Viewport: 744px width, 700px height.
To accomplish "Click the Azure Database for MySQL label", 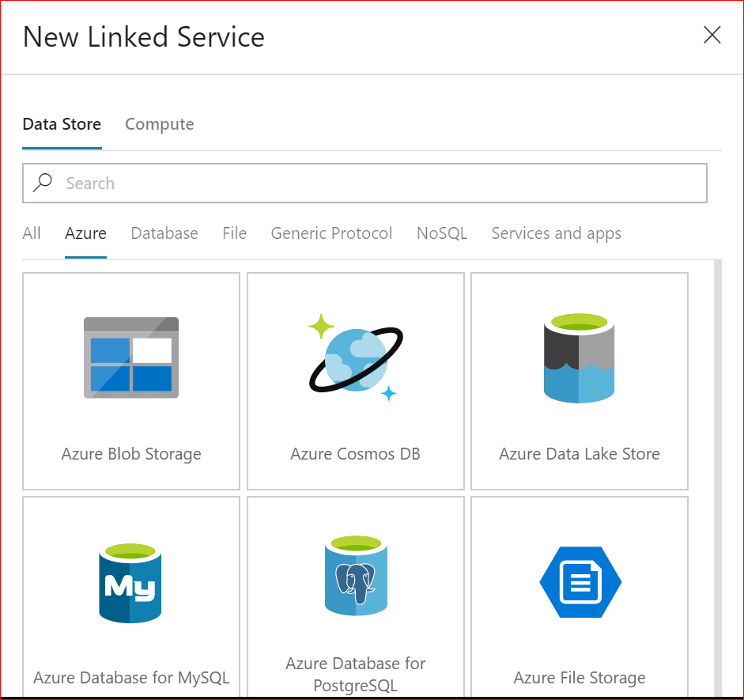I will (131, 678).
